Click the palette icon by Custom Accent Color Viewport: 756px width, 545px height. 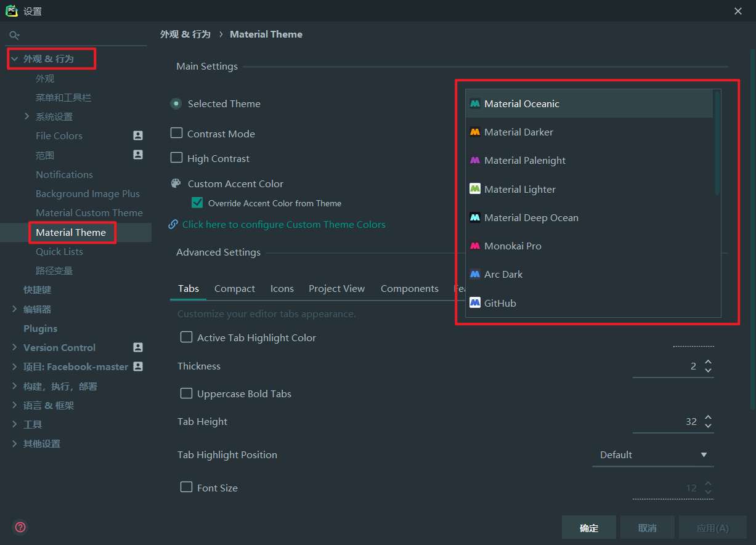(x=176, y=184)
